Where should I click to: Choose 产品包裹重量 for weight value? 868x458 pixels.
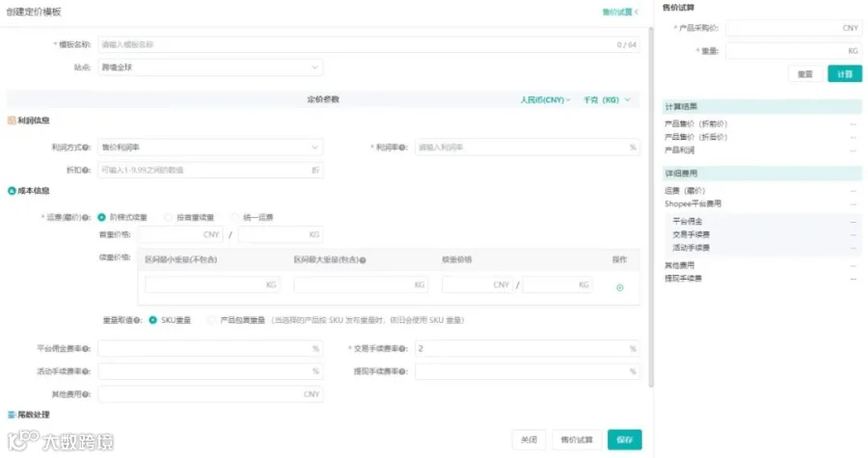coord(236,320)
